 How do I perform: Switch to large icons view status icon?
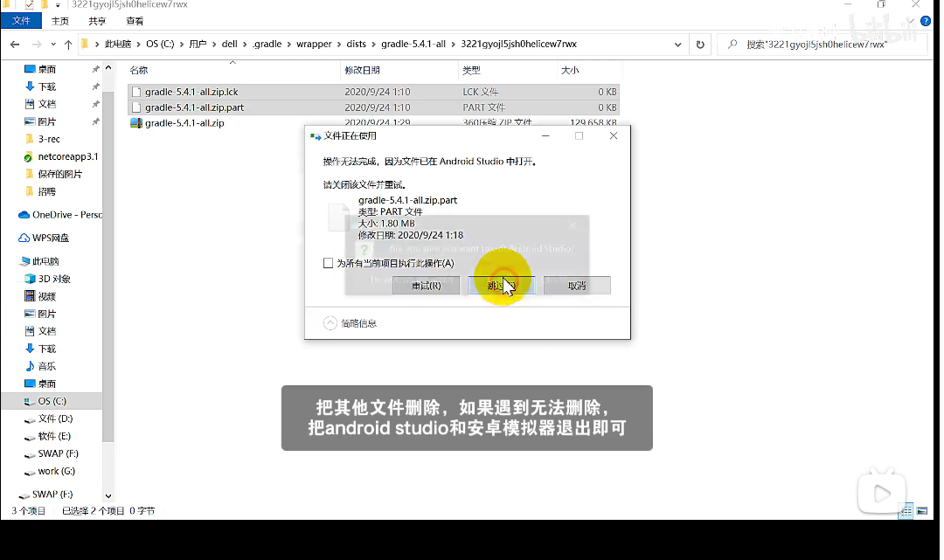922,511
